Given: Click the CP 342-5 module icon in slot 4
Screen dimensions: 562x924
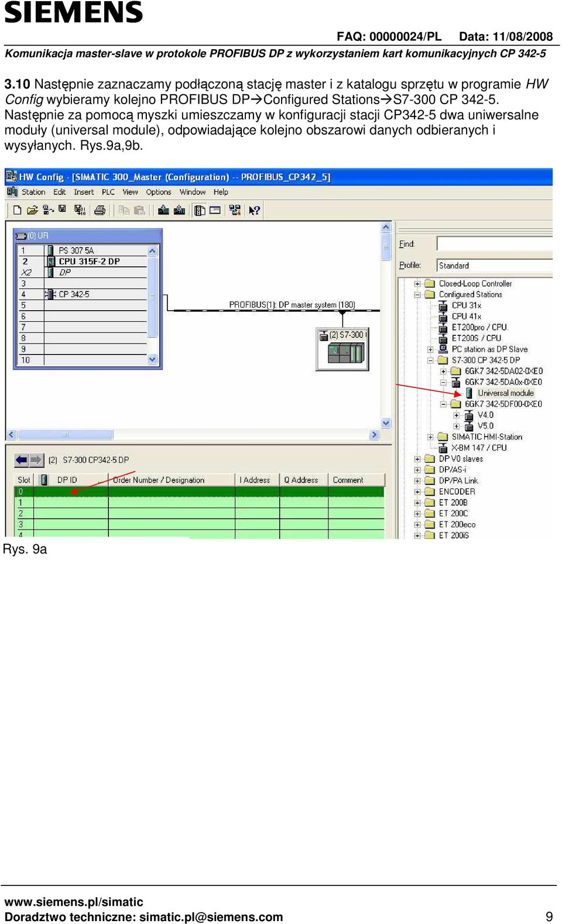Looking at the screenshot, I should pyautogui.click(x=51, y=294).
